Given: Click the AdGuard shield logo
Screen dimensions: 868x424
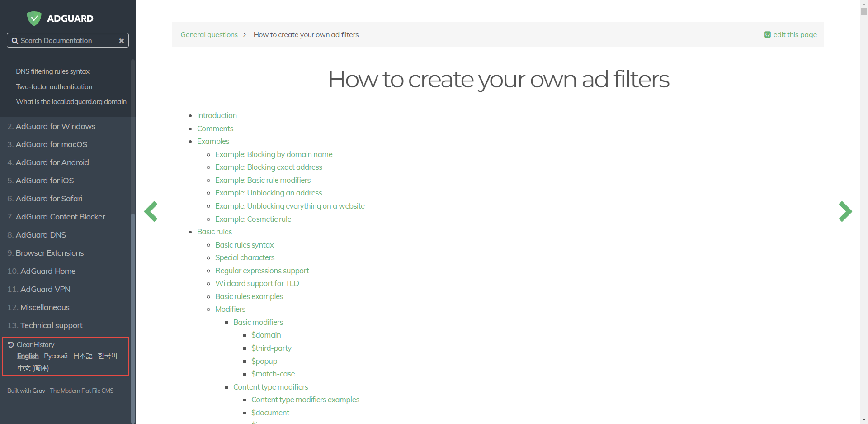Looking at the screenshot, I should [x=34, y=19].
